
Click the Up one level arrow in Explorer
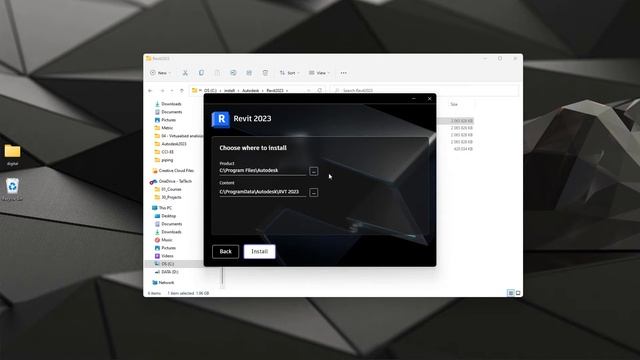(x=182, y=91)
